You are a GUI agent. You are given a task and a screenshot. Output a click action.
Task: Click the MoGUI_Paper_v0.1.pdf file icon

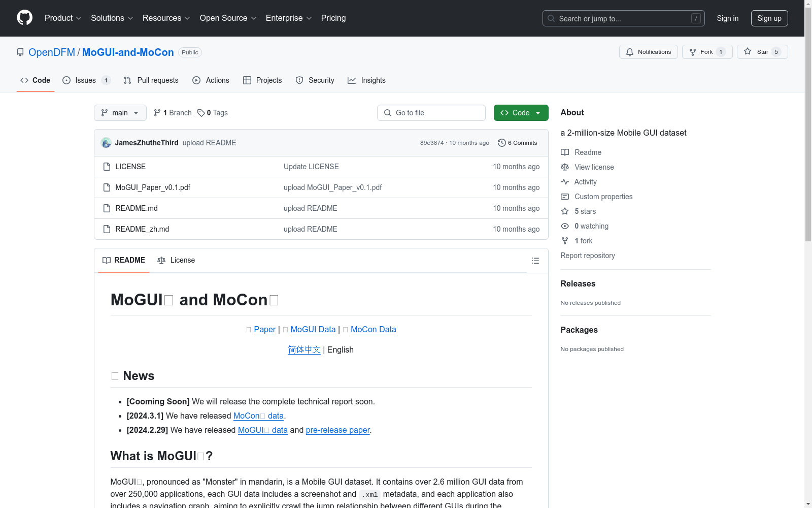pos(107,187)
